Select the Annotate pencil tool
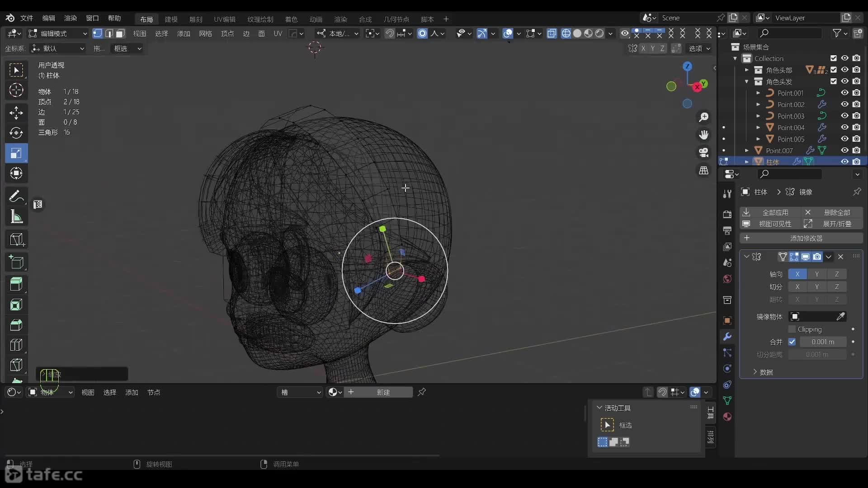 coord(16,196)
